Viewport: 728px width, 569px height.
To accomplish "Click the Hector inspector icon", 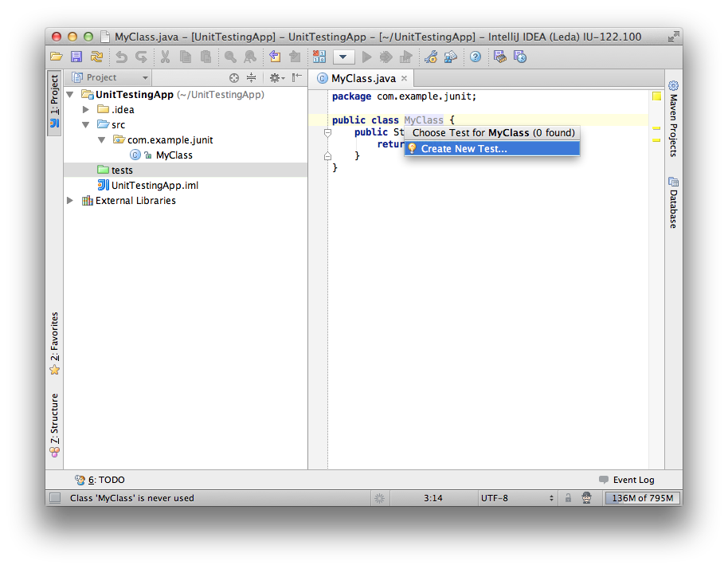I will click(586, 498).
